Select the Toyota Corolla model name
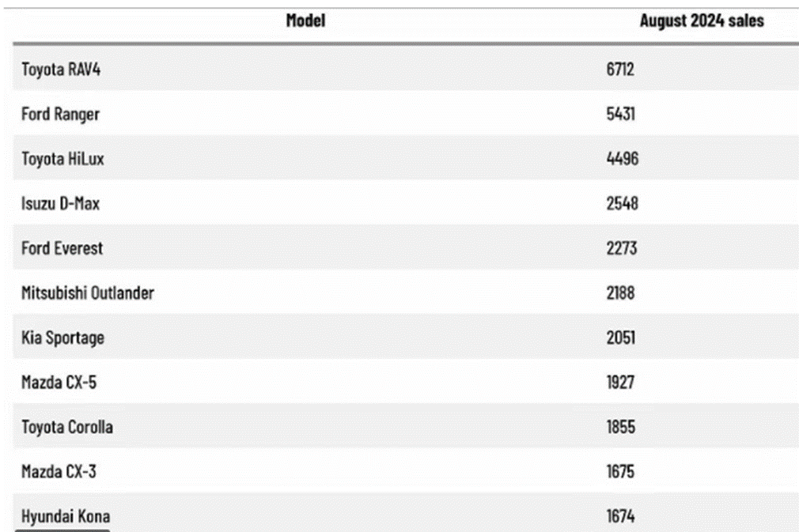 (x=66, y=427)
